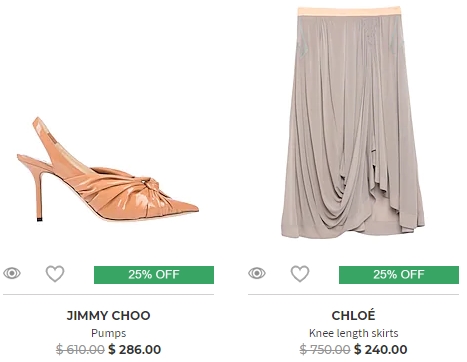Image resolution: width=467 pixels, height=362 pixels.
Task: Click the $ 240.00 sale price
Action: 380,349
